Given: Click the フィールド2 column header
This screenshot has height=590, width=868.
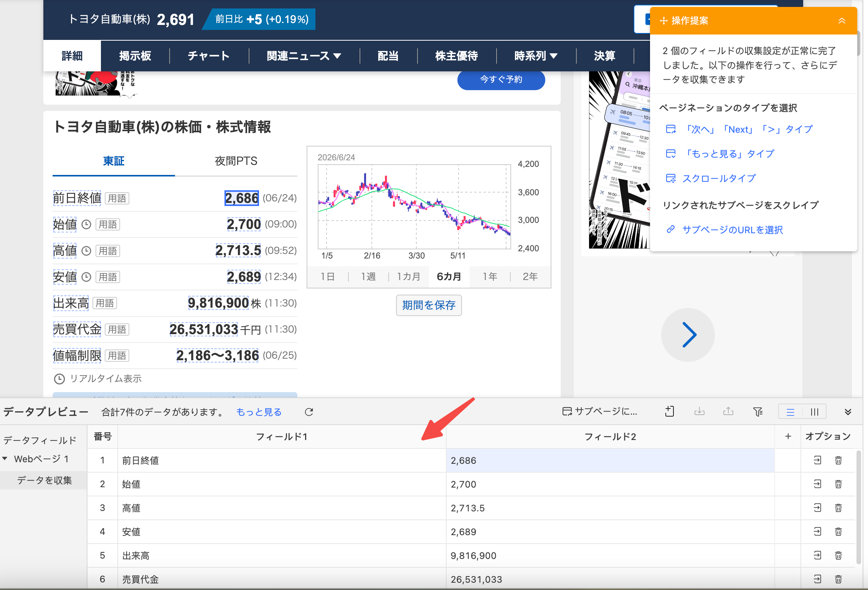Looking at the screenshot, I should coord(610,437).
